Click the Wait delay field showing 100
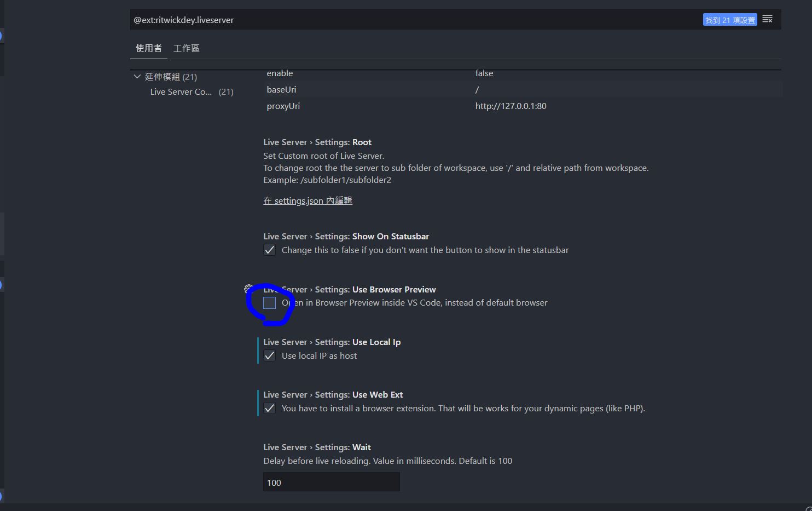This screenshot has width=812, height=511. click(330, 482)
